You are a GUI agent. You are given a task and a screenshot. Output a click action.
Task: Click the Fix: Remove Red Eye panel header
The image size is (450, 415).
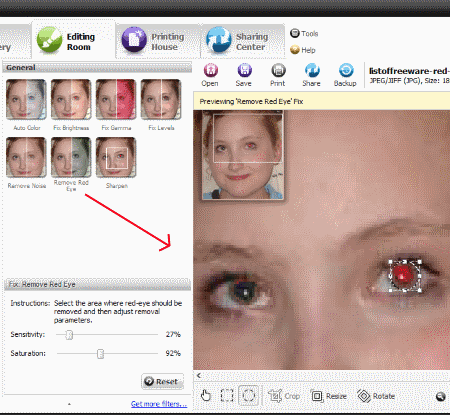(97, 284)
